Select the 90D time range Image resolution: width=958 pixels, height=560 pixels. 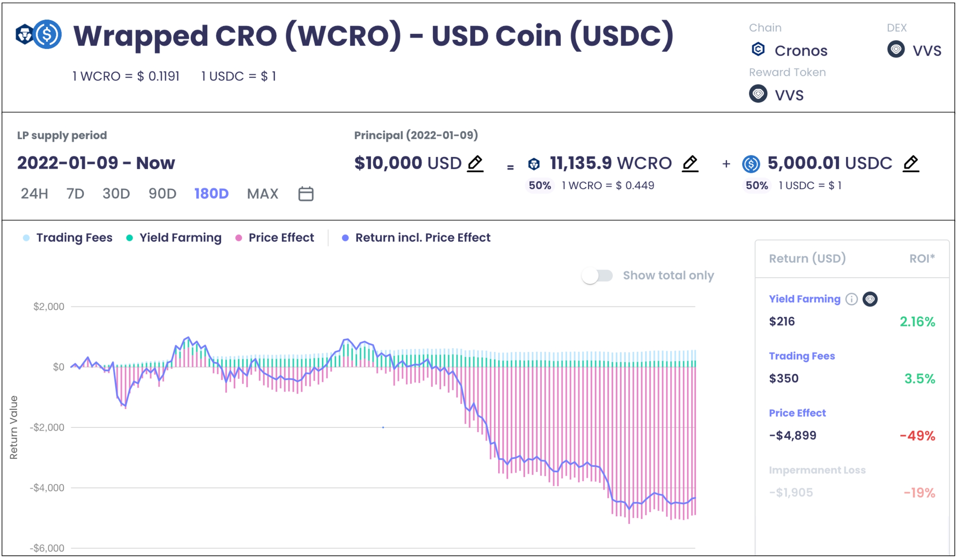point(162,194)
